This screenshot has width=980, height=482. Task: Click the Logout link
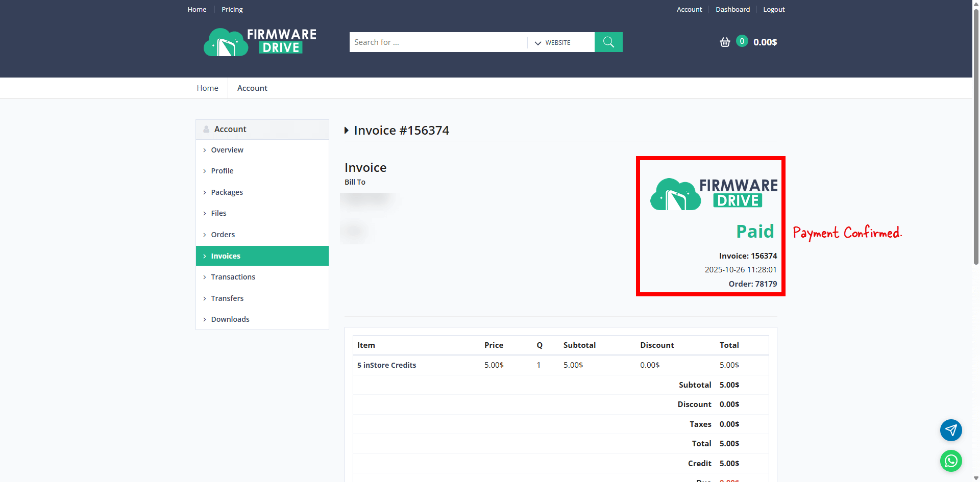tap(774, 9)
